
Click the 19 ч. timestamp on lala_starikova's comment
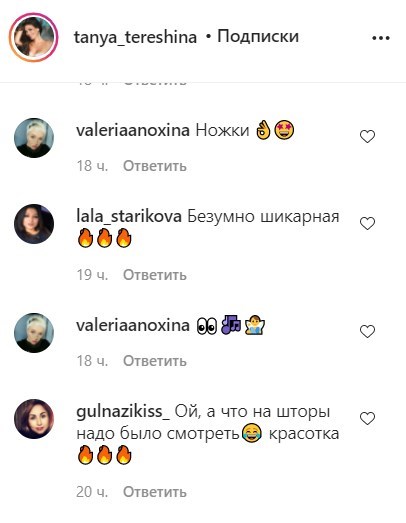click(x=92, y=275)
